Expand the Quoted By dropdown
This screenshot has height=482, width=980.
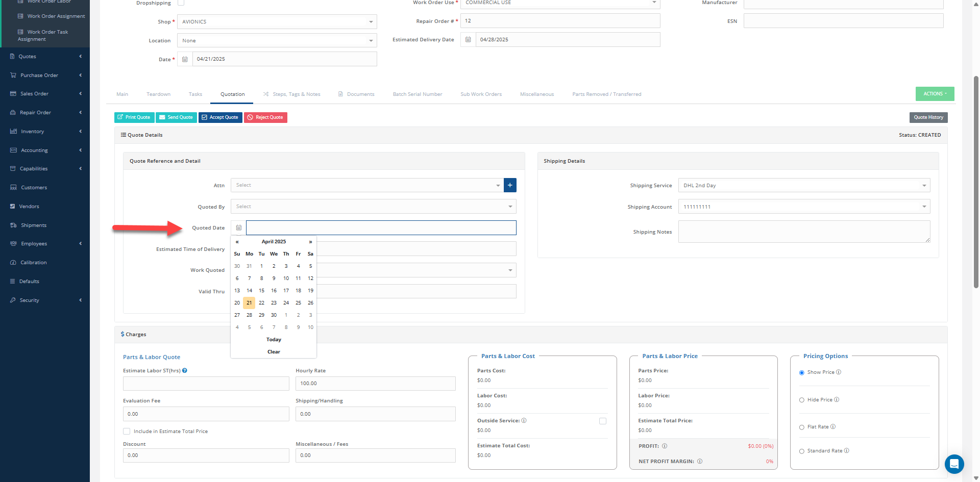coord(373,207)
